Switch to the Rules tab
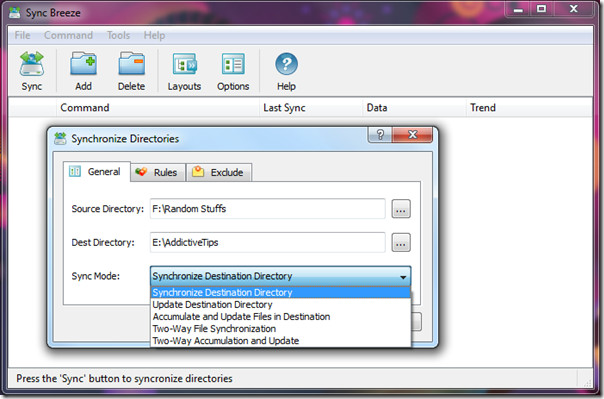This screenshot has height=399, width=604. (x=158, y=172)
